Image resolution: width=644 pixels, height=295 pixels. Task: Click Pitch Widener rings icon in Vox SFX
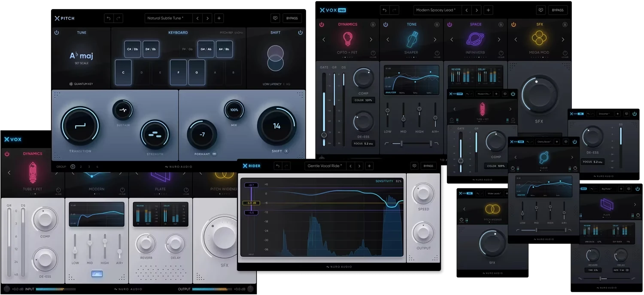[492, 209]
